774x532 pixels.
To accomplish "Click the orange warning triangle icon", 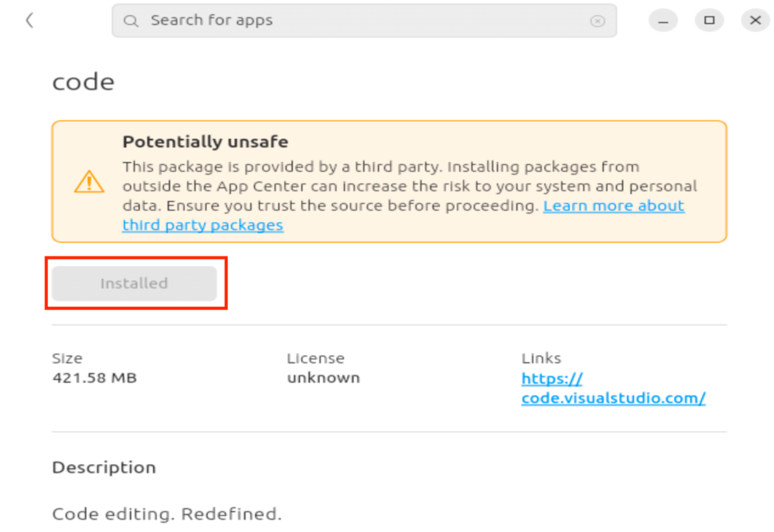I will [x=89, y=182].
